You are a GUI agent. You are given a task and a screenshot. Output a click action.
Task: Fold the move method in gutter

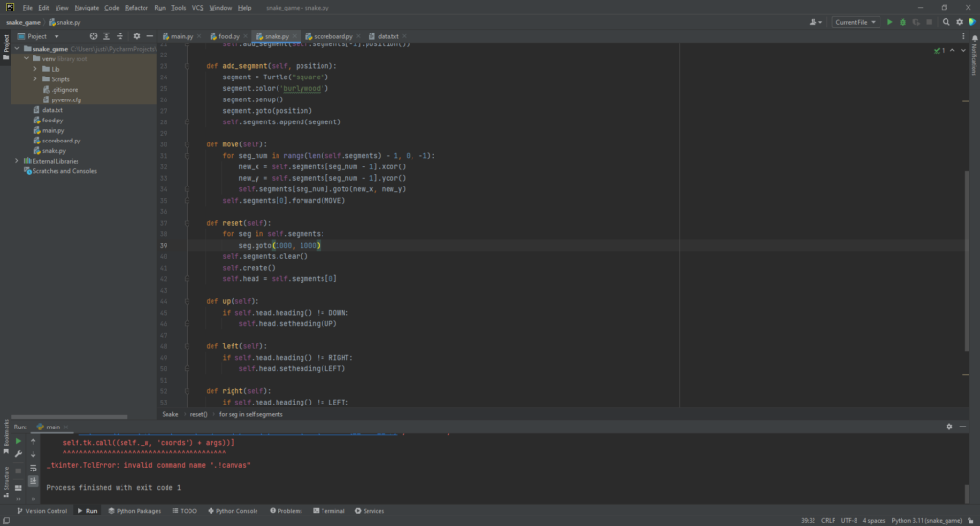click(x=187, y=144)
